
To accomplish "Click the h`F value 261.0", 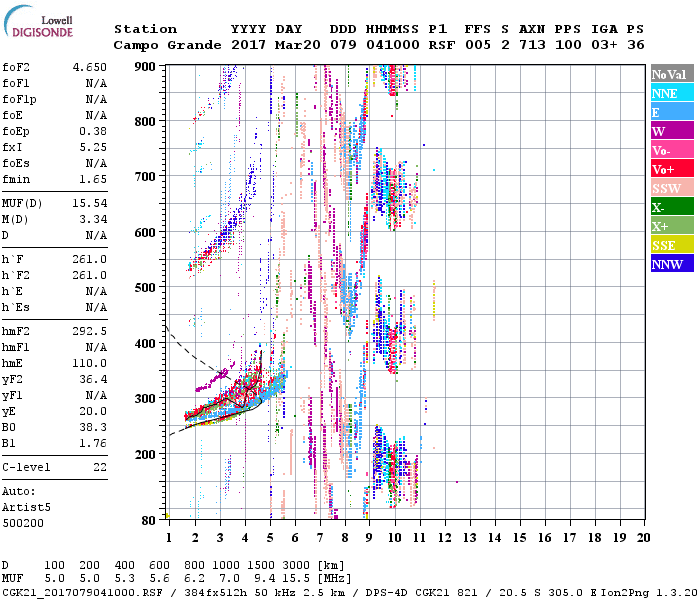I will 90,259.
